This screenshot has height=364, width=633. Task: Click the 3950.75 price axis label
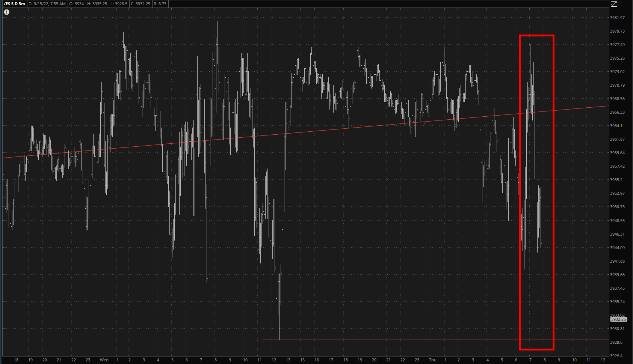[x=617, y=207]
